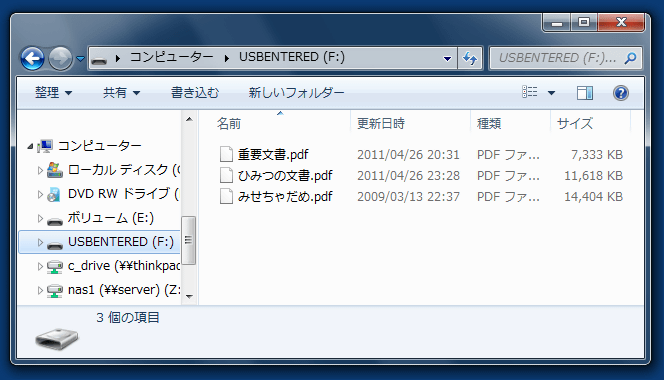Select ボリューム (E:) in the tree
The height and width of the screenshot is (380, 664).
[111, 218]
